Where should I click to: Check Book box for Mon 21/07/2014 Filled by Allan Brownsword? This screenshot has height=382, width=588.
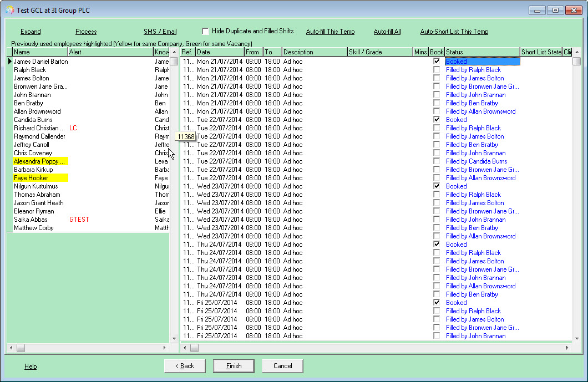click(x=437, y=111)
